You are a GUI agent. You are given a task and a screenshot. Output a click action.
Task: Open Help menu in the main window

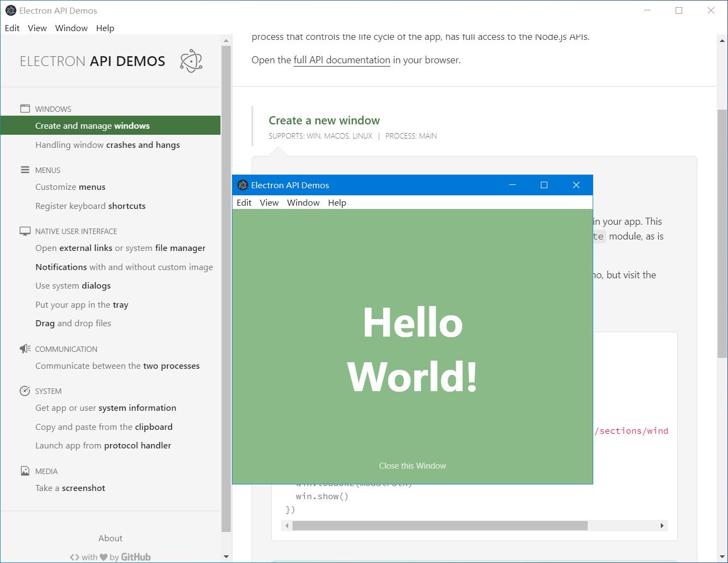[105, 28]
